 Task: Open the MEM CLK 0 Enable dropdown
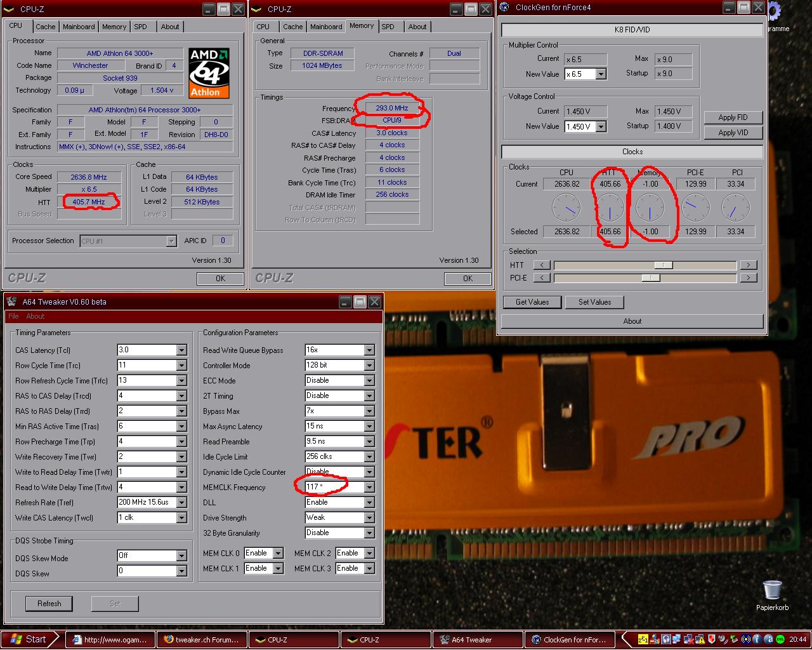pos(278,554)
